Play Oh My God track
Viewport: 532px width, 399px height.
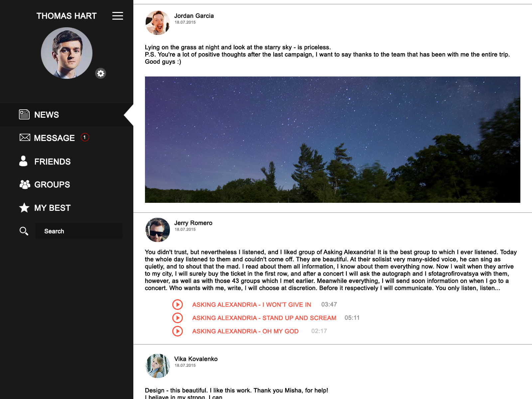coord(178,331)
